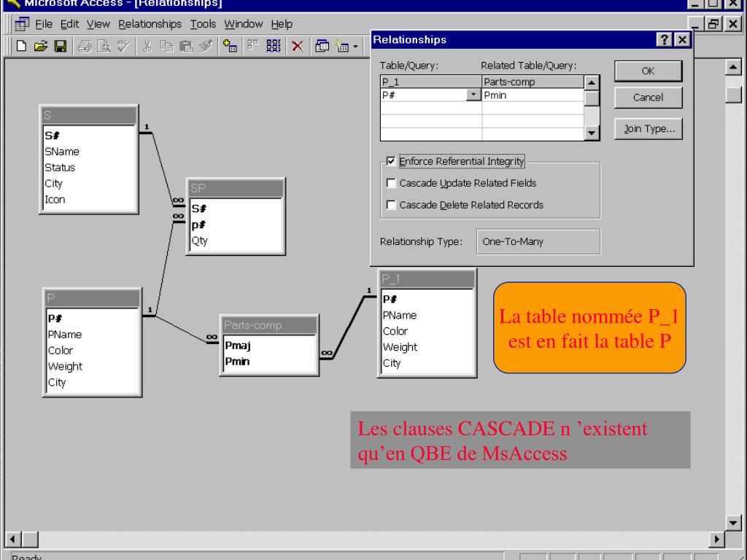Click the Paste clipboard icon
Viewport: 747px width, 560px height.
coord(186,46)
